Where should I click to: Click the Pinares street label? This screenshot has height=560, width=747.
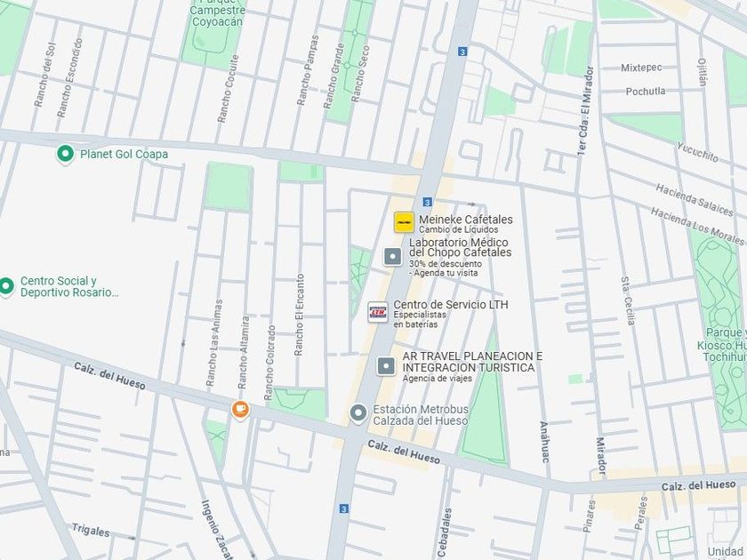[589, 516]
